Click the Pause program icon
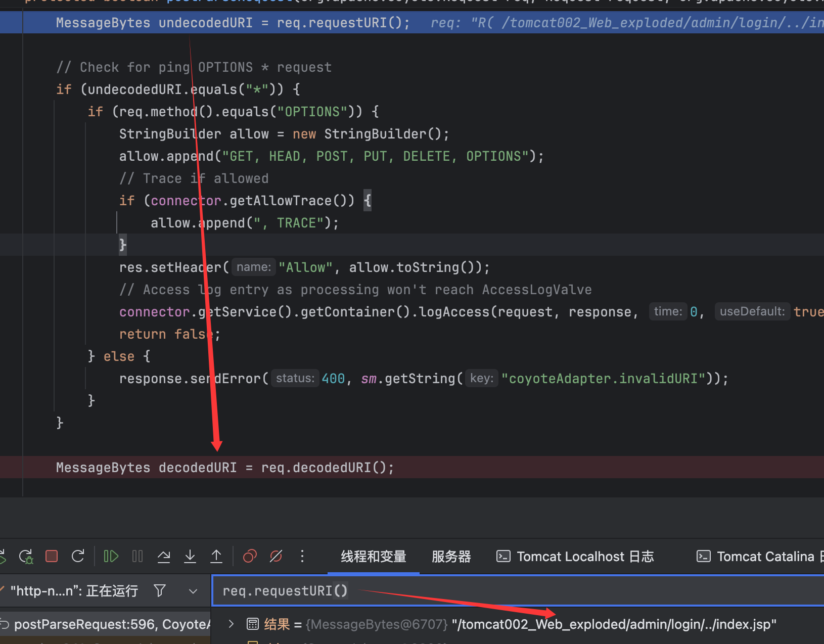This screenshot has width=824, height=644. coord(138,557)
